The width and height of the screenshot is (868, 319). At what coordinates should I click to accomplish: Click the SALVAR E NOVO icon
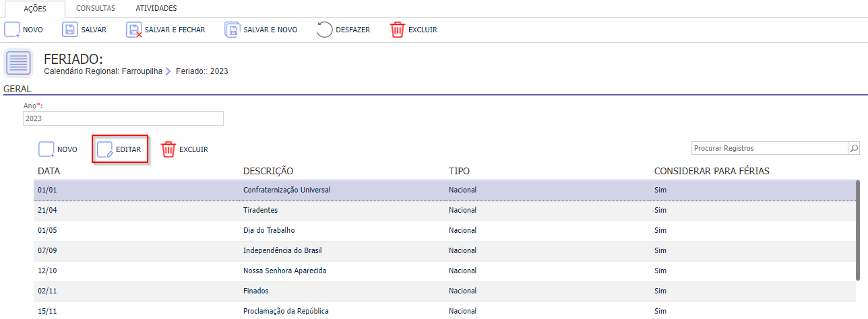point(232,30)
